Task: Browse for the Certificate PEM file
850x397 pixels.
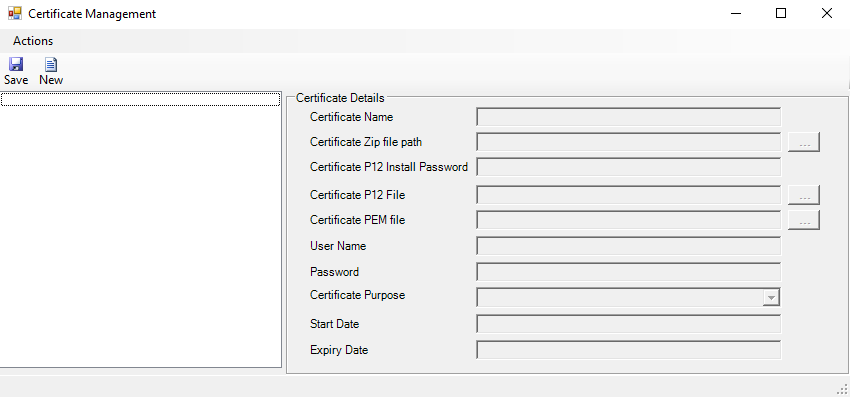Action: [803, 220]
